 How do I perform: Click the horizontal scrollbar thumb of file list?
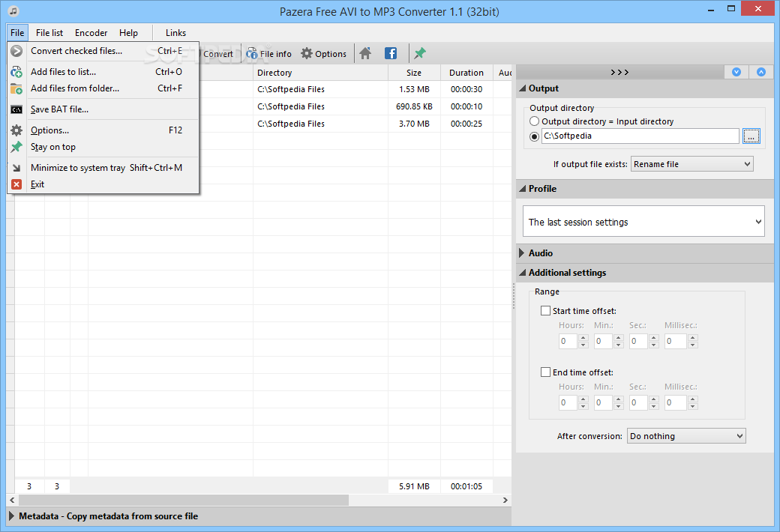(x=183, y=501)
